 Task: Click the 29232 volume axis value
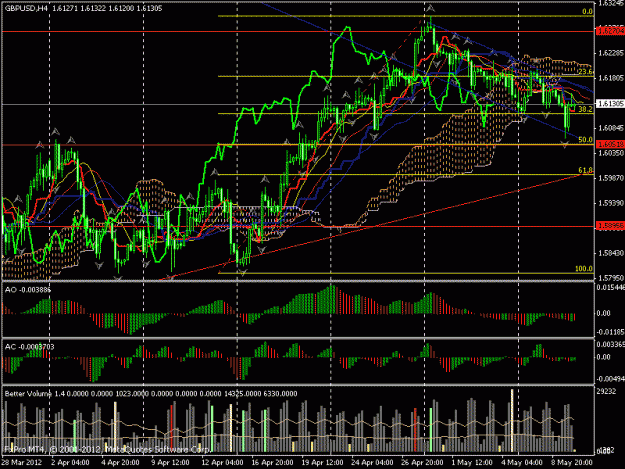tap(606, 392)
